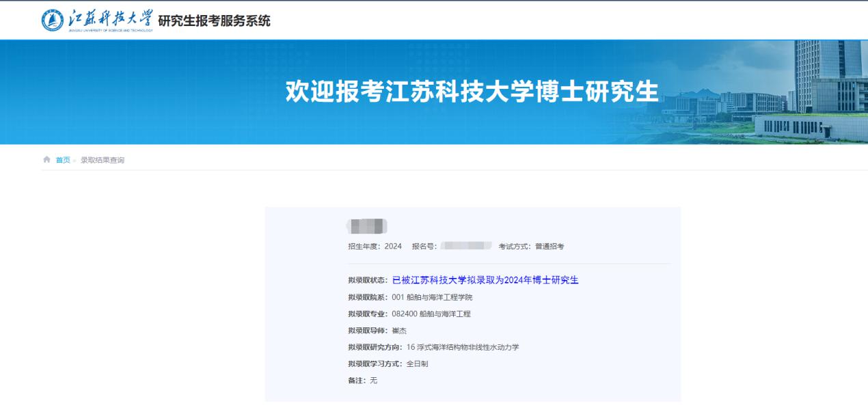
Task: Click the blurred applicant name
Action: point(367,226)
